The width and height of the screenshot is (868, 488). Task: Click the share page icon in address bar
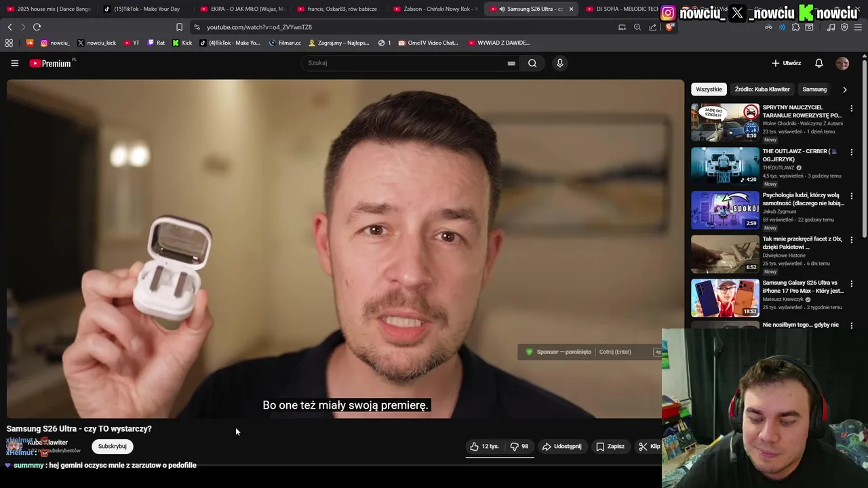[x=652, y=27]
